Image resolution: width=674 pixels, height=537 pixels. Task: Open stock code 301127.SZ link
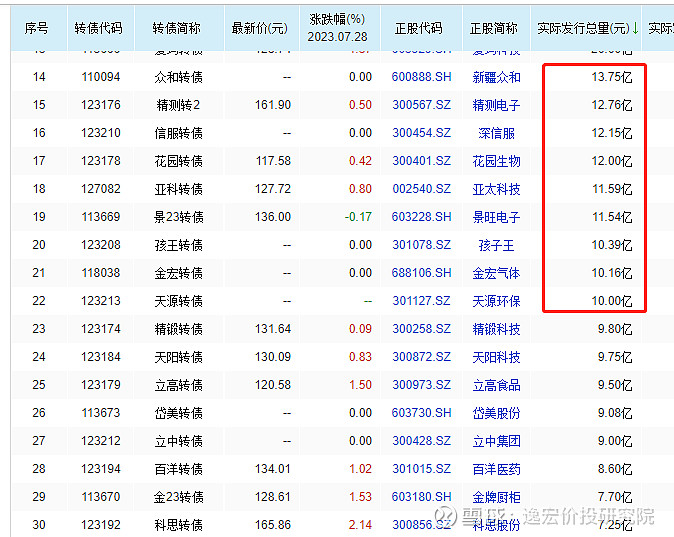coord(421,301)
